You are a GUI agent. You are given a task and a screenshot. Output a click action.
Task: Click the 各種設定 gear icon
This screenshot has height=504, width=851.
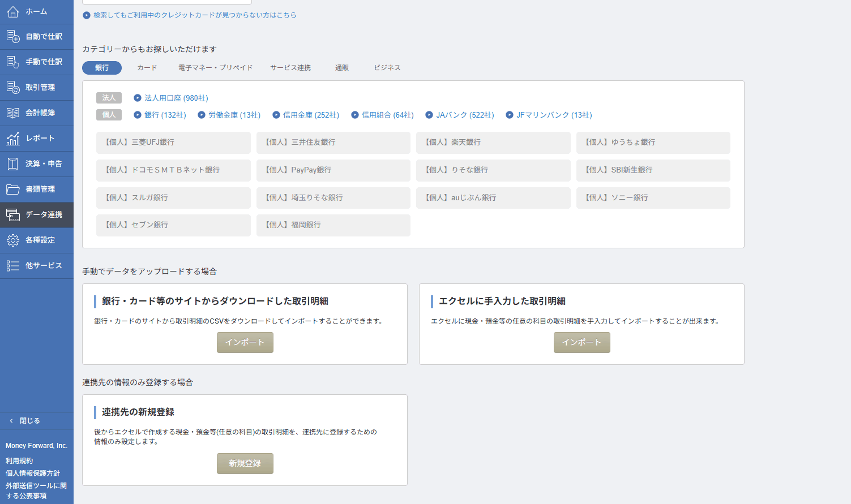point(13,240)
